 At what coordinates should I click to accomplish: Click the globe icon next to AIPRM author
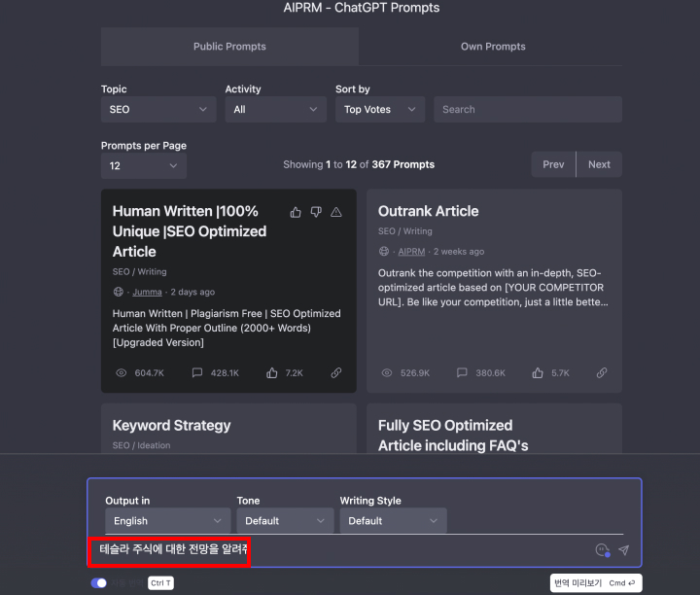tap(384, 251)
